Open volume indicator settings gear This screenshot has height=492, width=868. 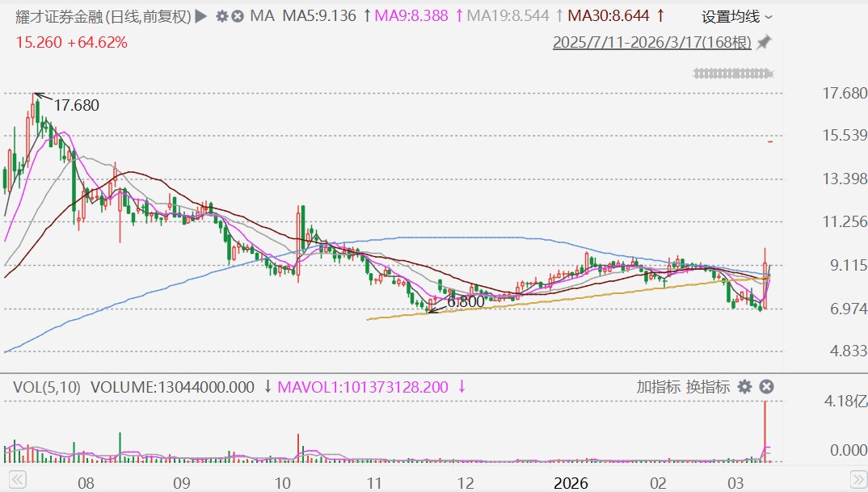(744, 387)
